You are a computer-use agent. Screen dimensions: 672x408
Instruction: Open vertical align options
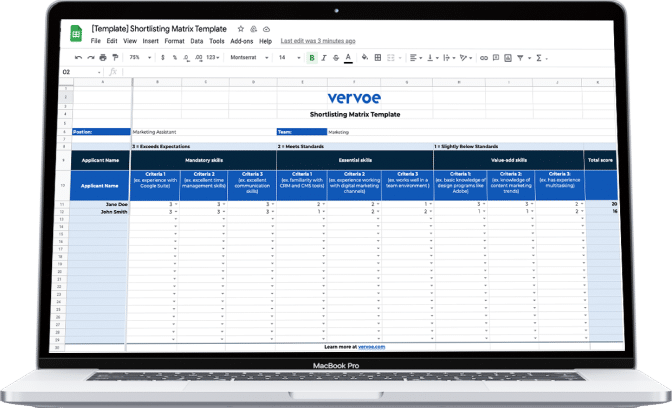(432, 57)
